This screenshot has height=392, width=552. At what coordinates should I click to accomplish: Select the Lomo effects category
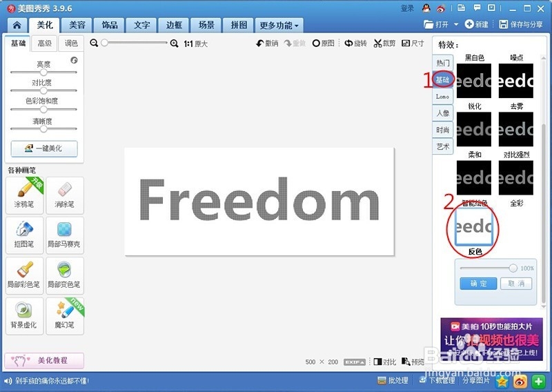(442, 97)
